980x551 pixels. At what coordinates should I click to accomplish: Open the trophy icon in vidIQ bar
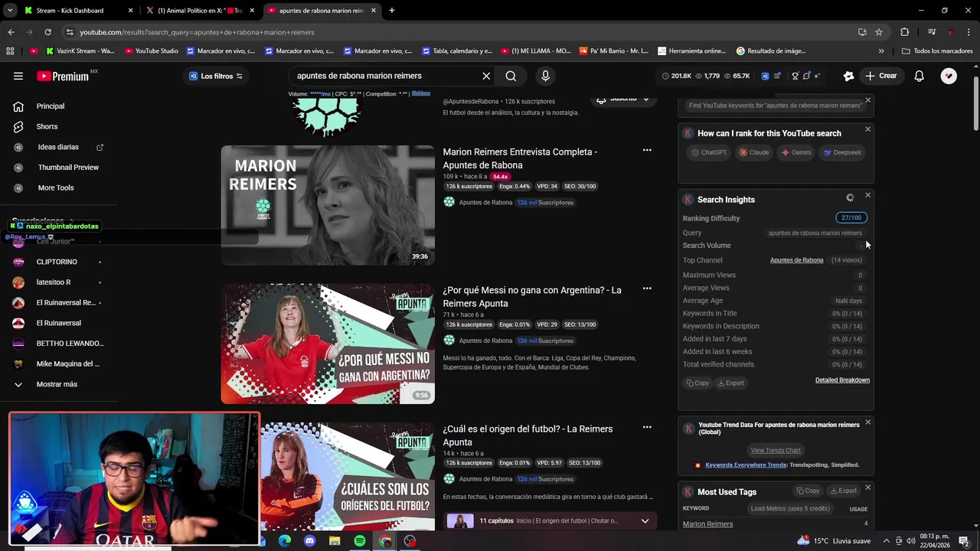point(795,76)
